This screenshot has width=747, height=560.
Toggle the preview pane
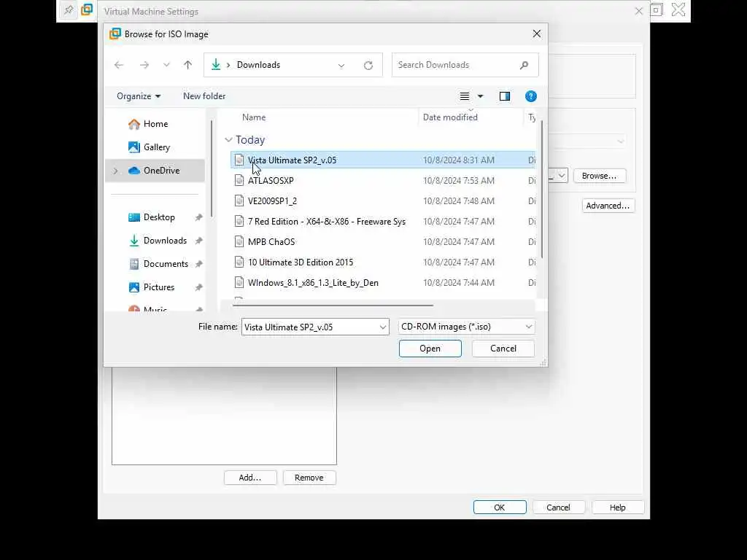(x=505, y=96)
